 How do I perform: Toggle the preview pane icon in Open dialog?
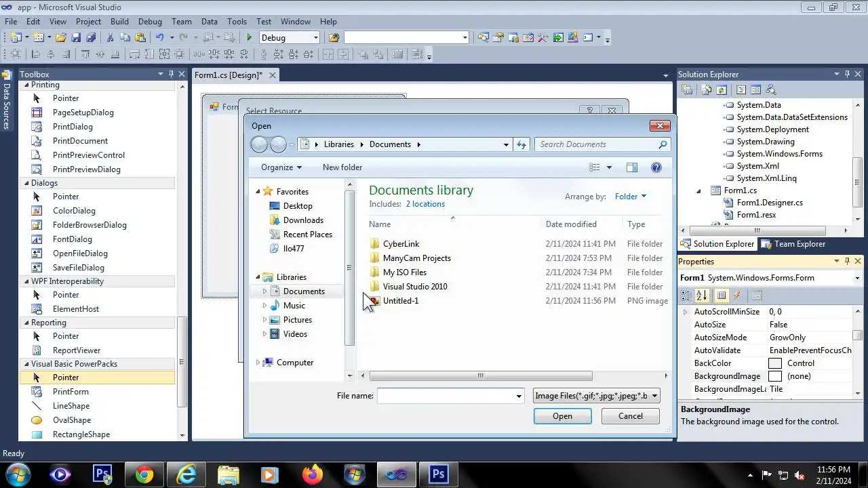point(632,167)
